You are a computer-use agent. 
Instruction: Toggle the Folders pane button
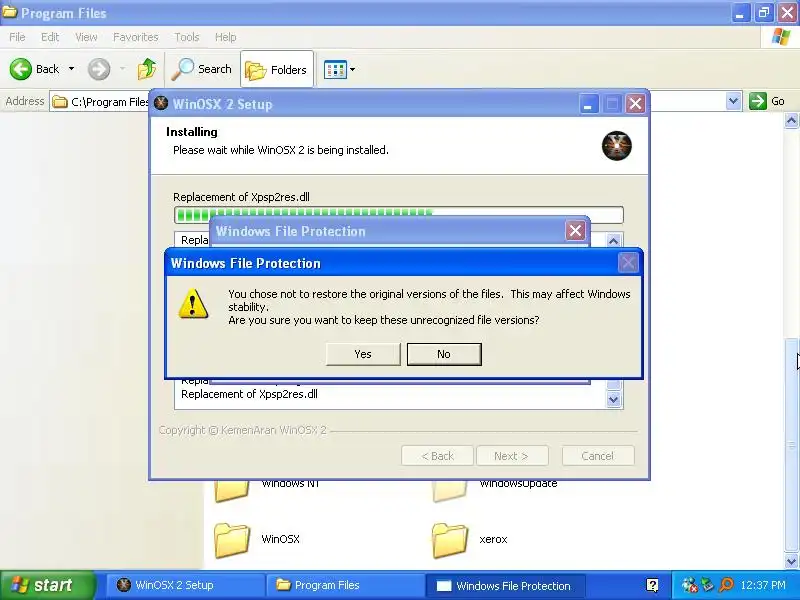pyautogui.click(x=277, y=69)
